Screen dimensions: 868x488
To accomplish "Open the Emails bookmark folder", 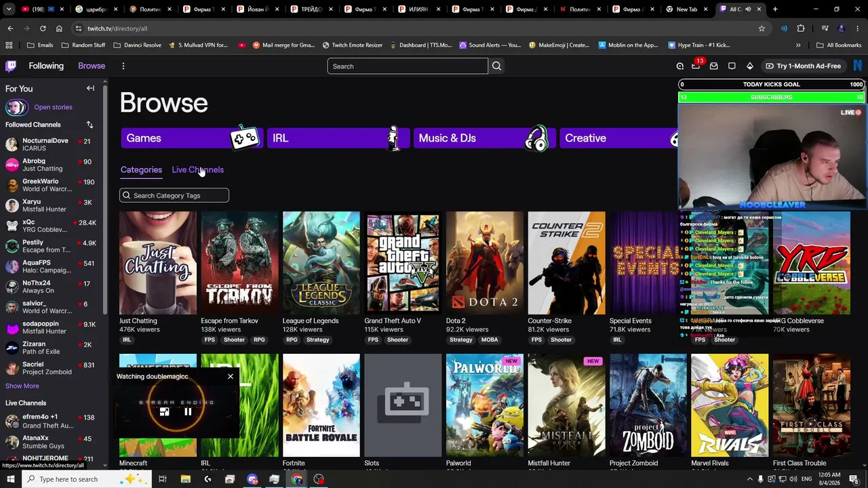I will (40, 45).
